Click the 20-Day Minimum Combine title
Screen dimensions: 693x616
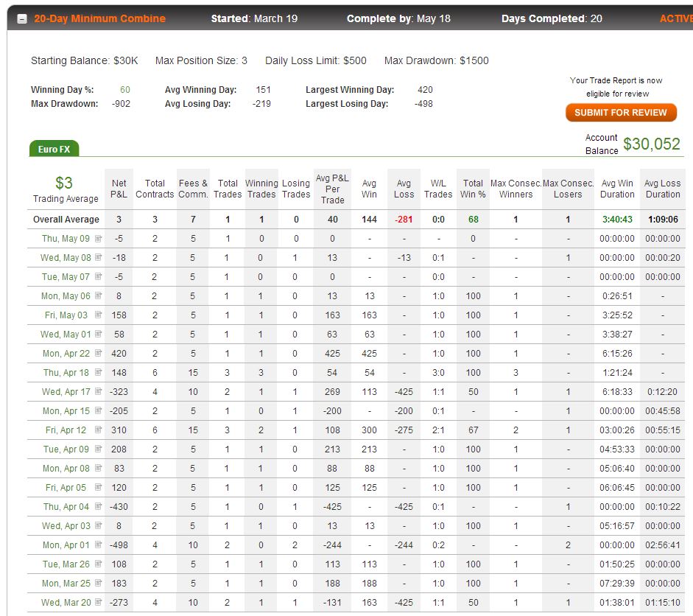click(x=100, y=18)
